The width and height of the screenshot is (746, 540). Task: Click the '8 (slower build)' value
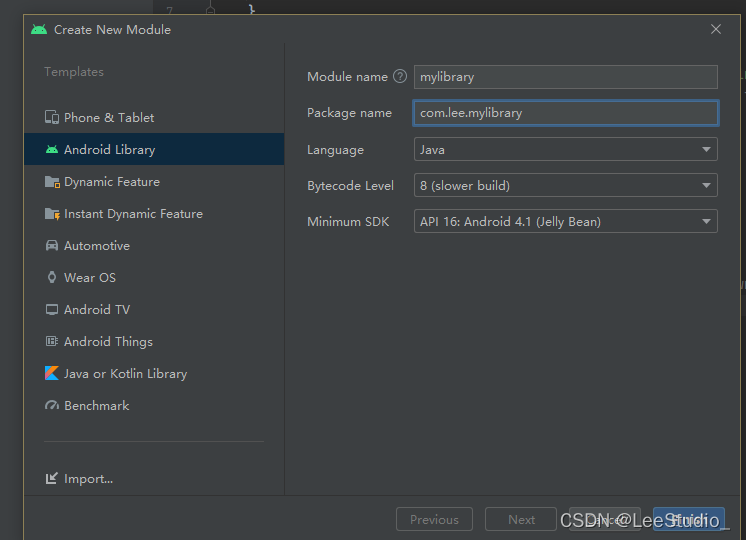point(465,186)
